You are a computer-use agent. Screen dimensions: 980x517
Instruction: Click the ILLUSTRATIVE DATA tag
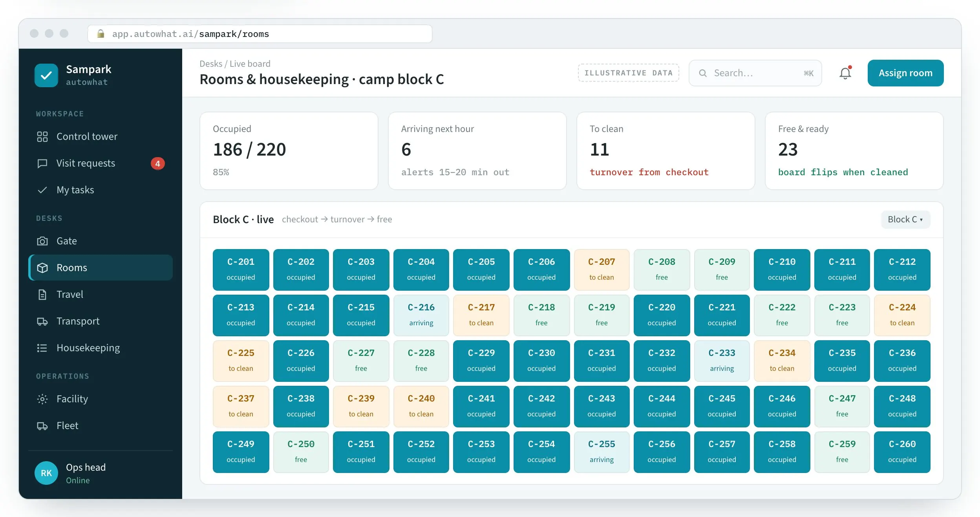(629, 73)
